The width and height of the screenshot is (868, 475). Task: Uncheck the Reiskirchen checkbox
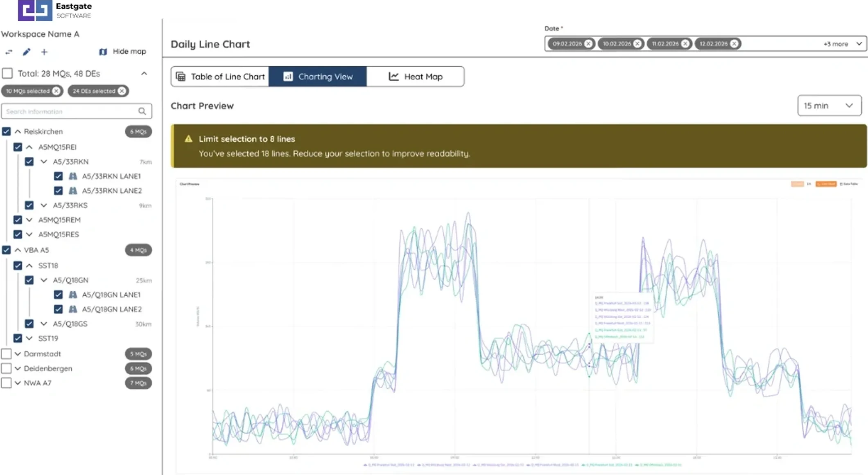tap(6, 131)
